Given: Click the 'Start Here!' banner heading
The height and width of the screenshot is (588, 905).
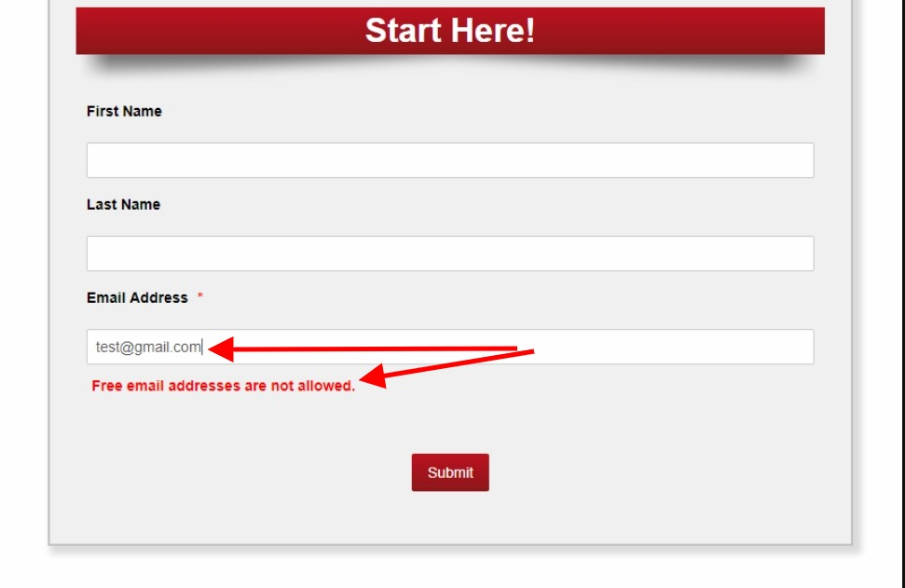Looking at the screenshot, I should pos(450,31).
